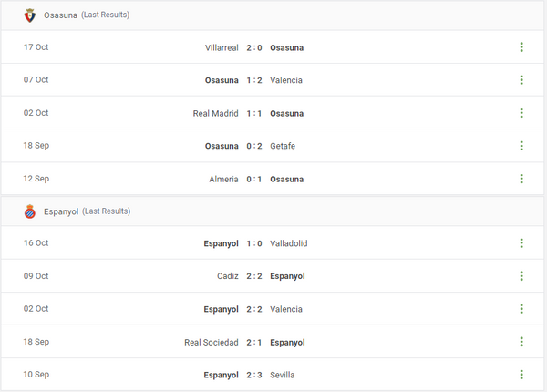547x392 pixels.
Task: Select the Villarreal team name
Action: tap(222, 47)
